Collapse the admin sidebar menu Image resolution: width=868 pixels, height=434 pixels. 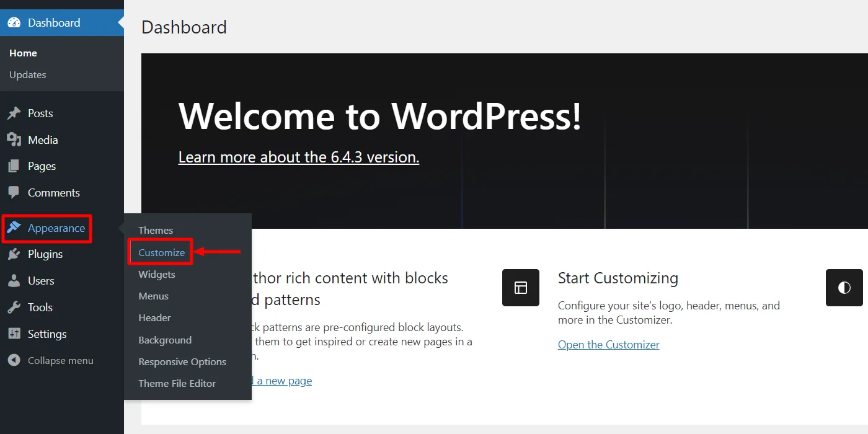click(x=61, y=361)
